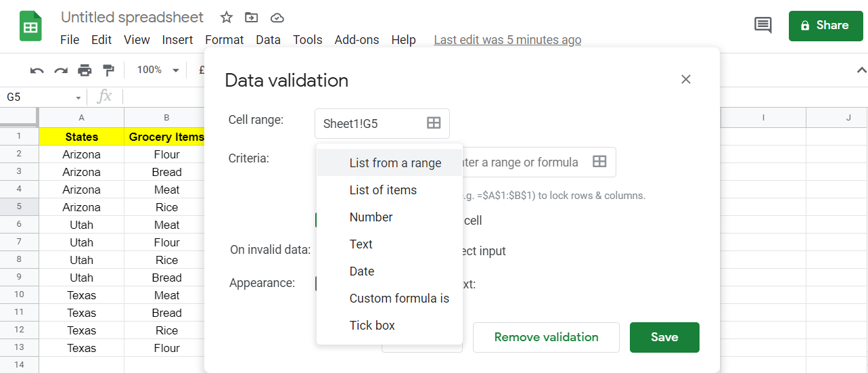Screen dimensions: 868x373
Task: Open the comment history icon
Action: pos(762,26)
